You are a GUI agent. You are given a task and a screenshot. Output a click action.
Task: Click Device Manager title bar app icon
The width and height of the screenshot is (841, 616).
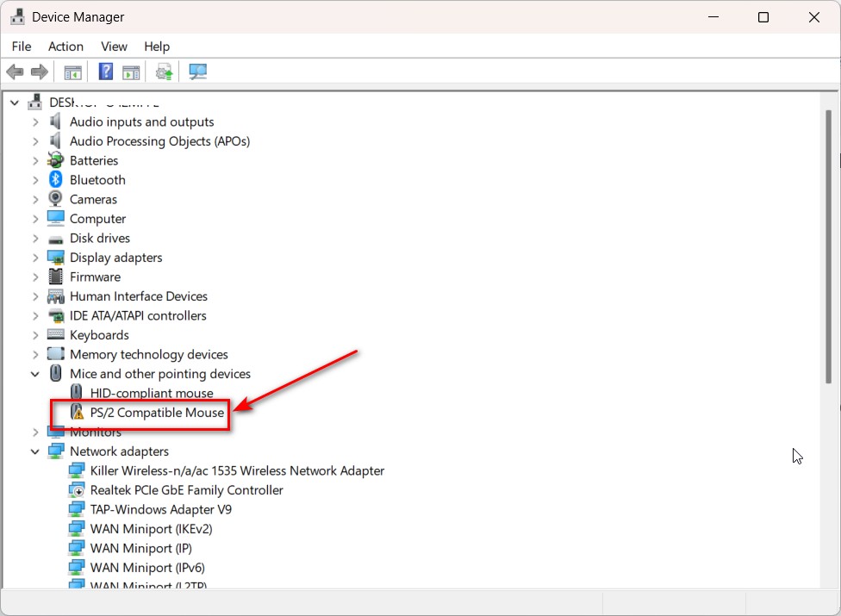click(17, 16)
